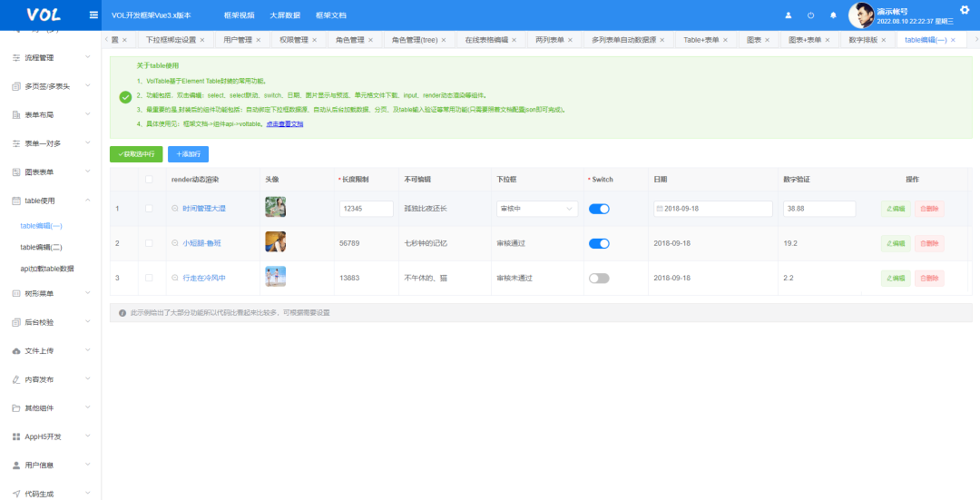Viewport: 980px width, 500px height.
Task: Select api加载table数据 in sidebar
Action: (47, 269)
